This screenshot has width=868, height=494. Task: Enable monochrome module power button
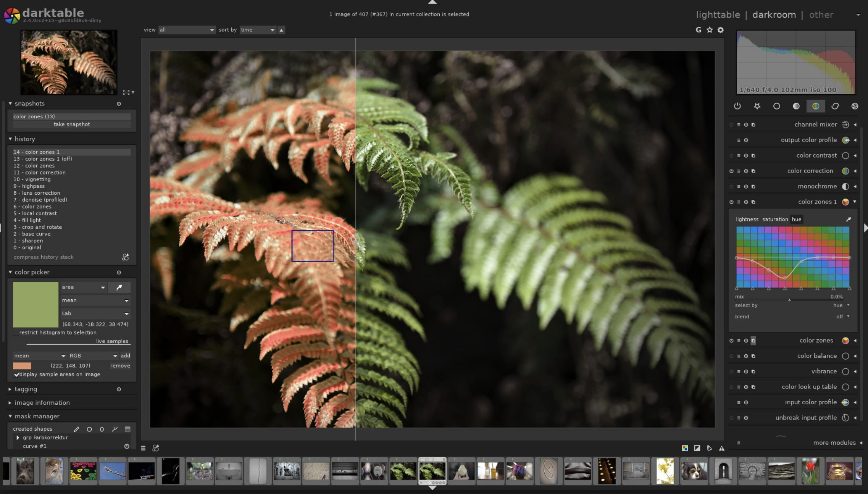coord(731,187)
